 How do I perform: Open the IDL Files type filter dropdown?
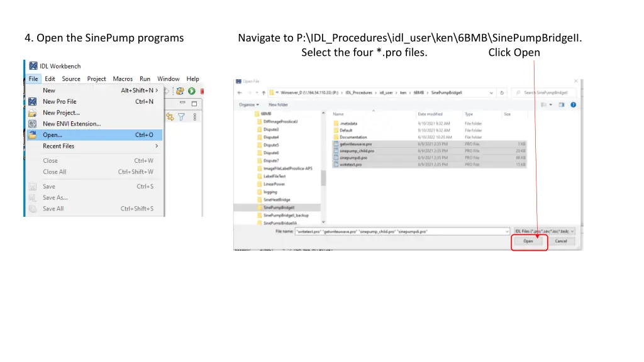(x=544, y=231)
